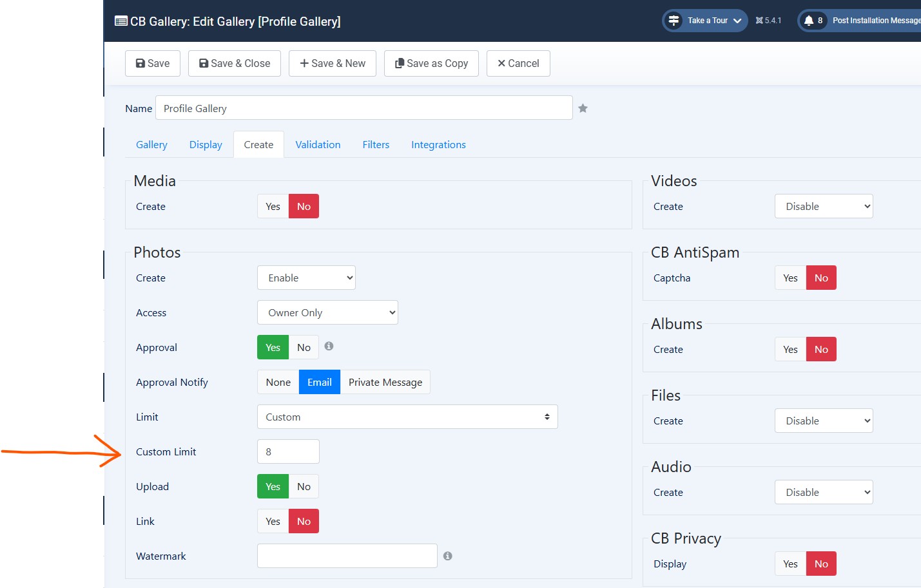The height and width of the screenshot is (588, 921).
Task: Cancel editing the gallery
Action: (x=518, y=63)
